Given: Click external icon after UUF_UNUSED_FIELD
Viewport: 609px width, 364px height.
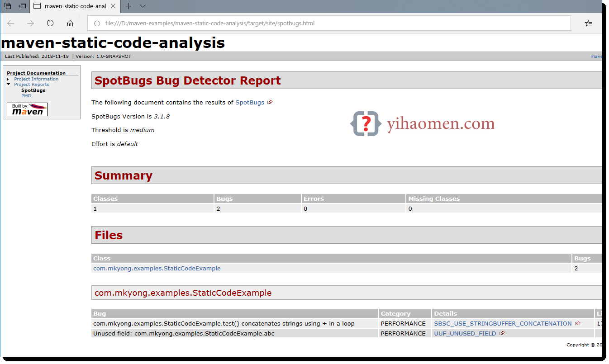Looking at the screenshot, I should [502, 333].
